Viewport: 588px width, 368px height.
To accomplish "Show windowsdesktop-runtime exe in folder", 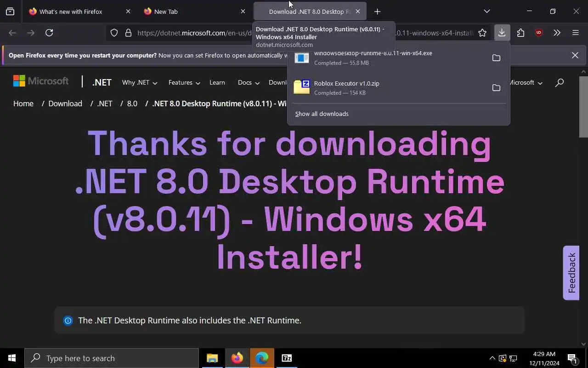I will [x=496, y=57].
